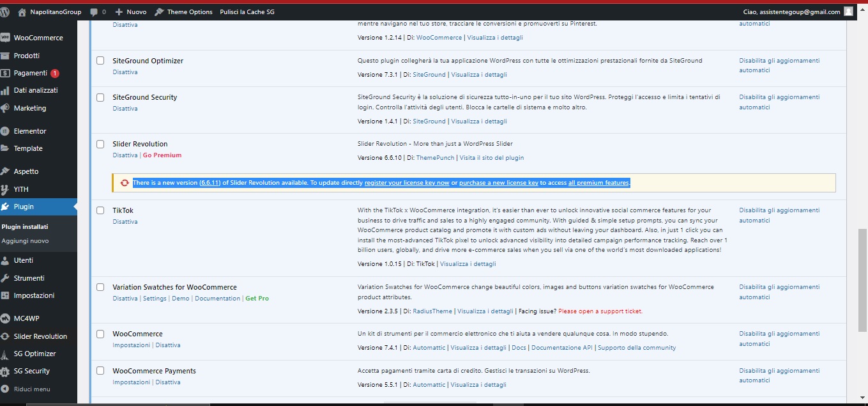The height and width of the screenshot is (406, 868).
Task: Click the WordPress logo icon
Action: (x=4, y=12)
